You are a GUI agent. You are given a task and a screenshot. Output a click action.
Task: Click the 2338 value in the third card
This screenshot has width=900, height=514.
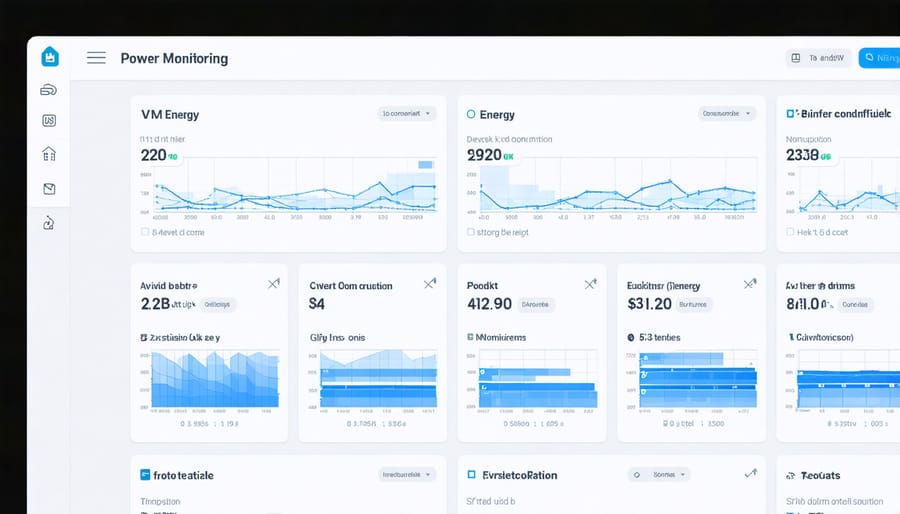point(802,155)
